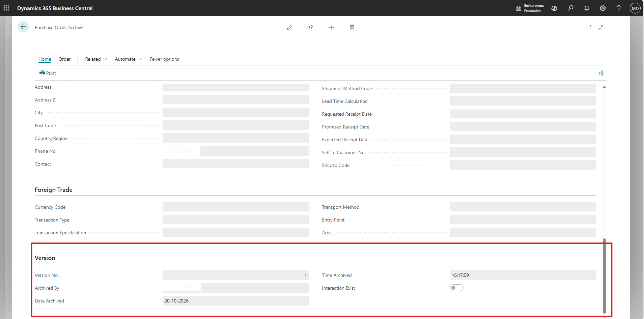Click the Time Archived field
This screenshot has height=319, width=644.
[x=523, y=275]
